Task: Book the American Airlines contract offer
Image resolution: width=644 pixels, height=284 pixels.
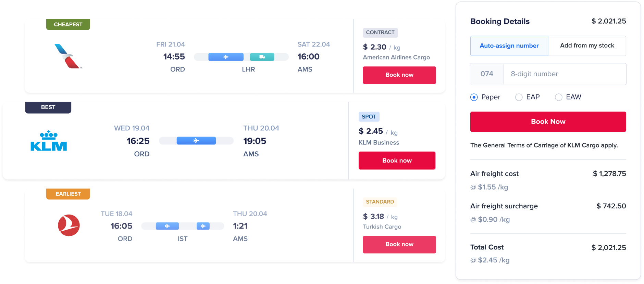Action: [399, 75]
